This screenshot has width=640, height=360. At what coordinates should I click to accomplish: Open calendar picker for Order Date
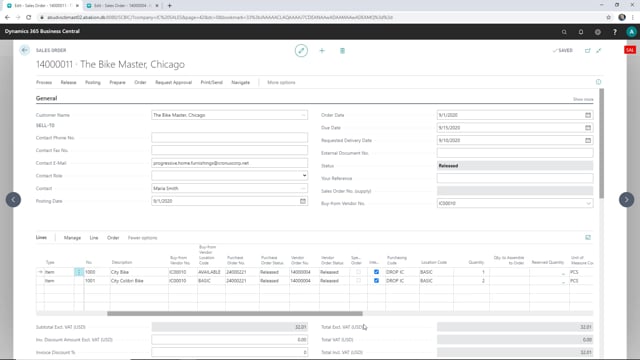click(x=588, y=115)
